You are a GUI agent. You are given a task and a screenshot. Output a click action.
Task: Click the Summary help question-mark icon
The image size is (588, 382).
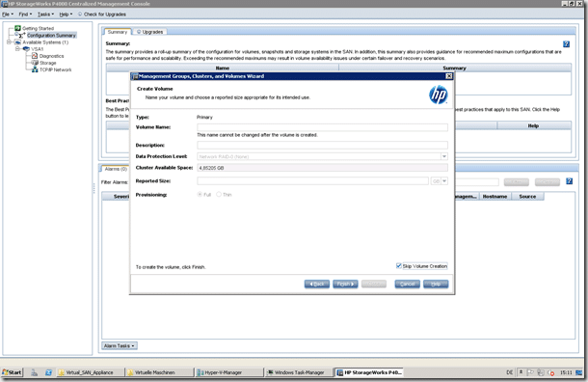point(566,44)
